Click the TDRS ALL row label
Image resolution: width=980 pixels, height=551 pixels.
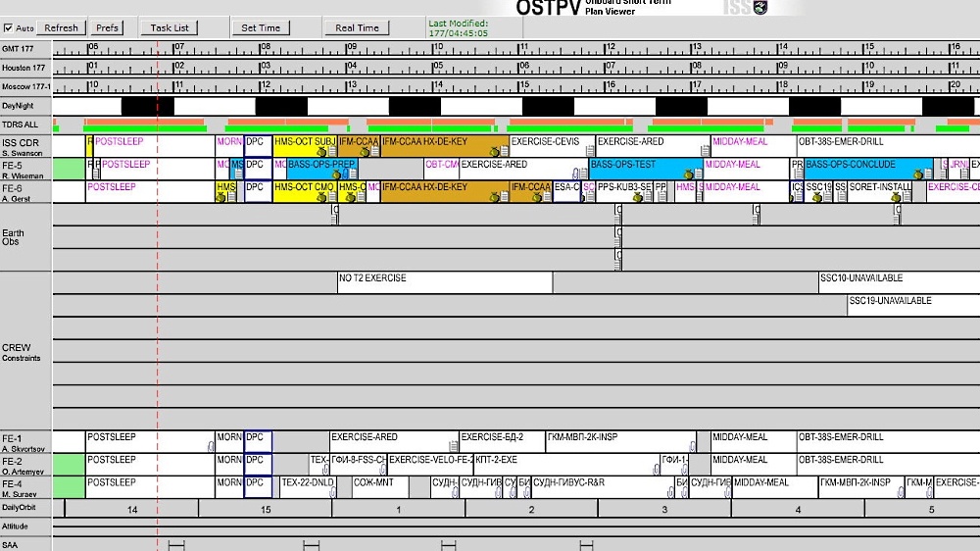[25, 125]
